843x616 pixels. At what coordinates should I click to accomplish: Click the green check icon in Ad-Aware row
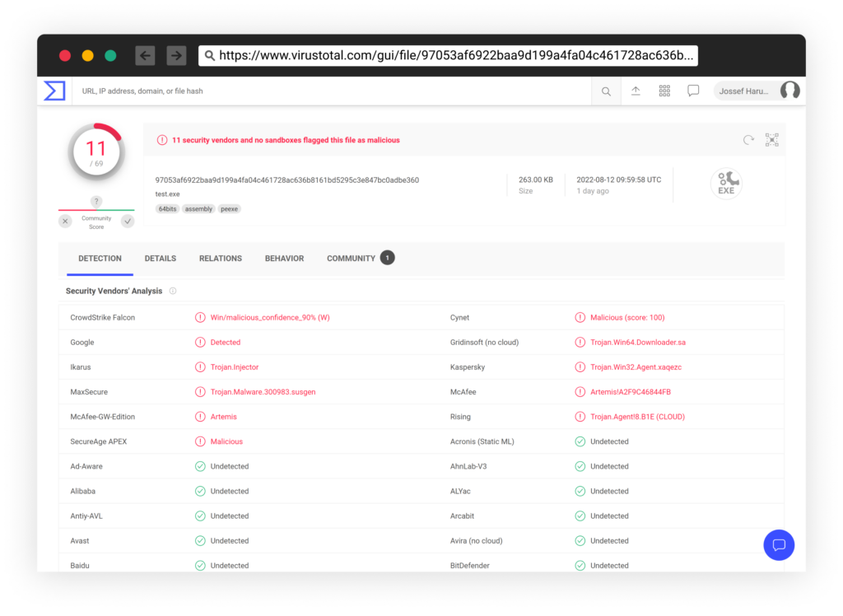point(200,466)
